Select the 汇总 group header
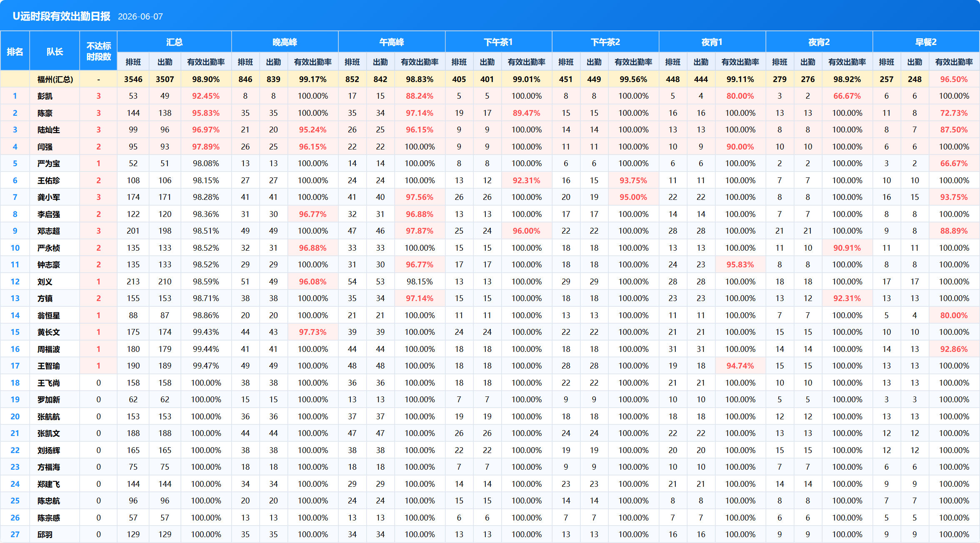 174,42
